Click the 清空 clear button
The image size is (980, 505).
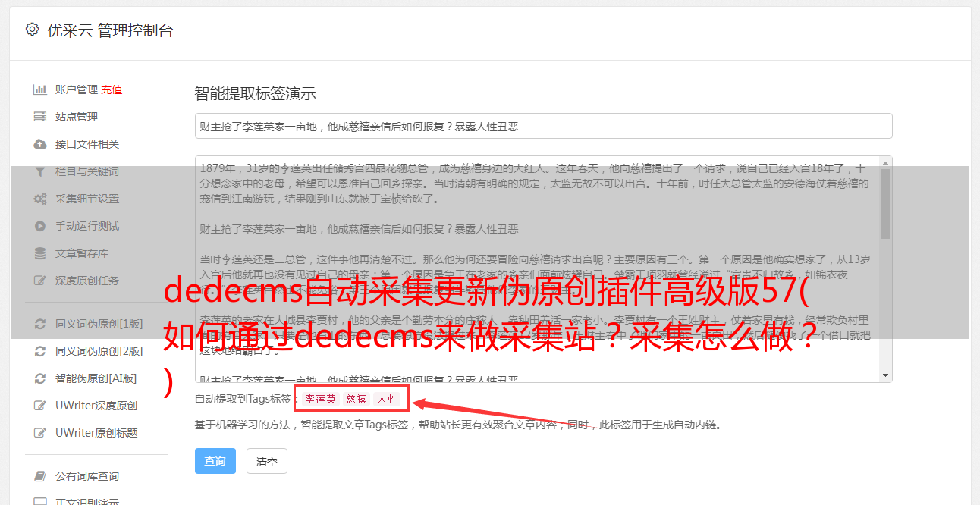267,461
